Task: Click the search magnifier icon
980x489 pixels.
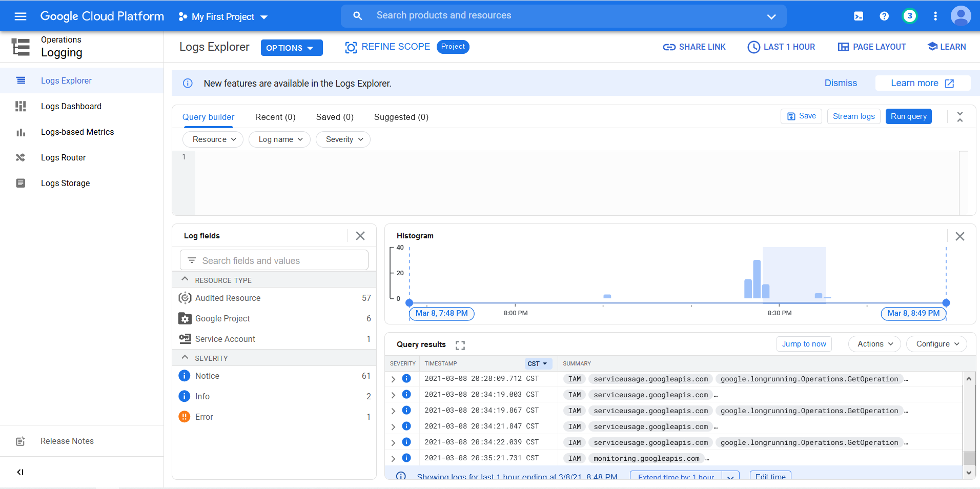Action: click(x=358, y=16)
